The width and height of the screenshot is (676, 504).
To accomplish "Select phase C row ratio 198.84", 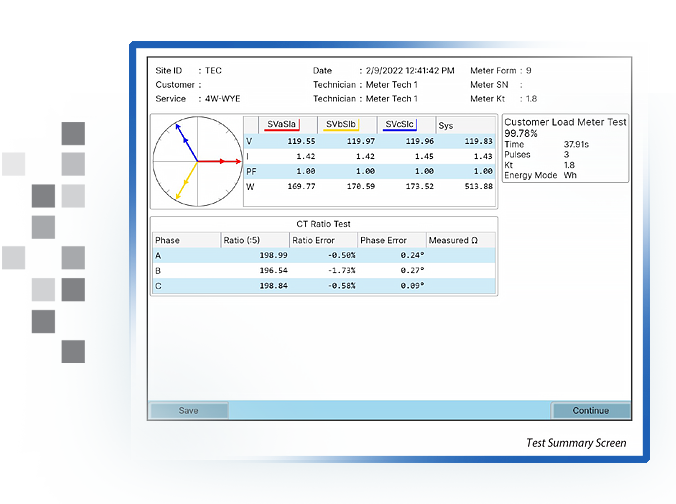I will (x=273, y=285).
